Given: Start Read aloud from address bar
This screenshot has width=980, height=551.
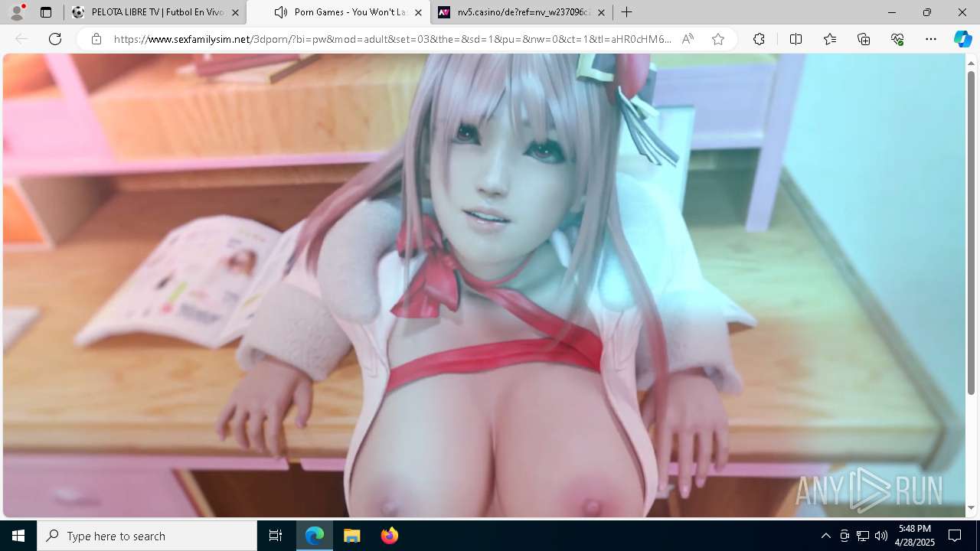Looking at the screenshot, I should [x=688, y=39].
